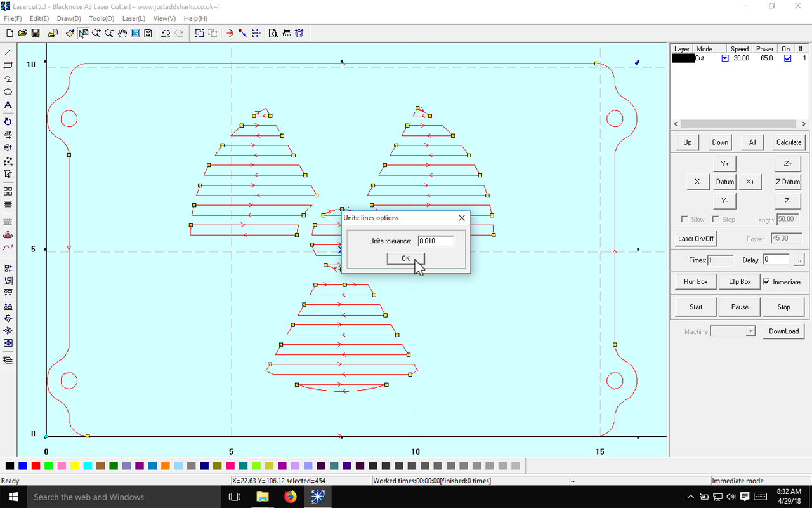Click the Undo toolbar icon

[166, 33]
